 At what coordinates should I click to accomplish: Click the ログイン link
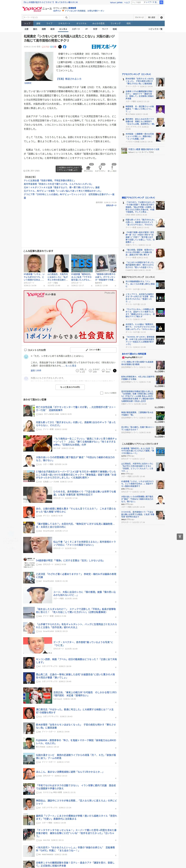tap(57, 11)
